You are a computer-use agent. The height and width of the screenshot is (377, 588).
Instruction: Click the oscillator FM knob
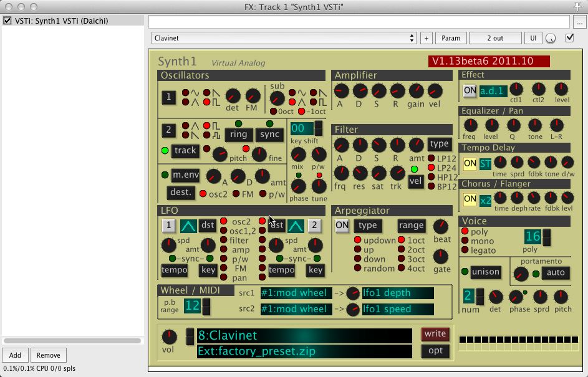[x=253, y=96]
